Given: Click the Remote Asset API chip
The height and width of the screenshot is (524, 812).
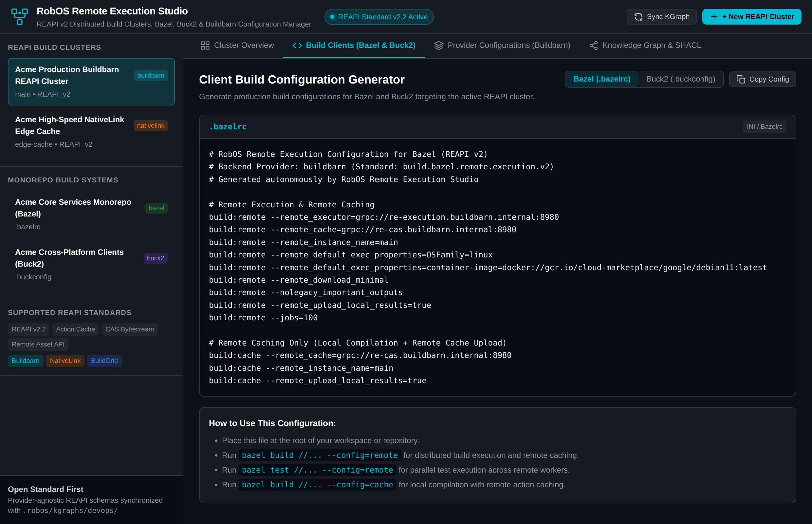Looking at the screenshot, I should 38,344.
